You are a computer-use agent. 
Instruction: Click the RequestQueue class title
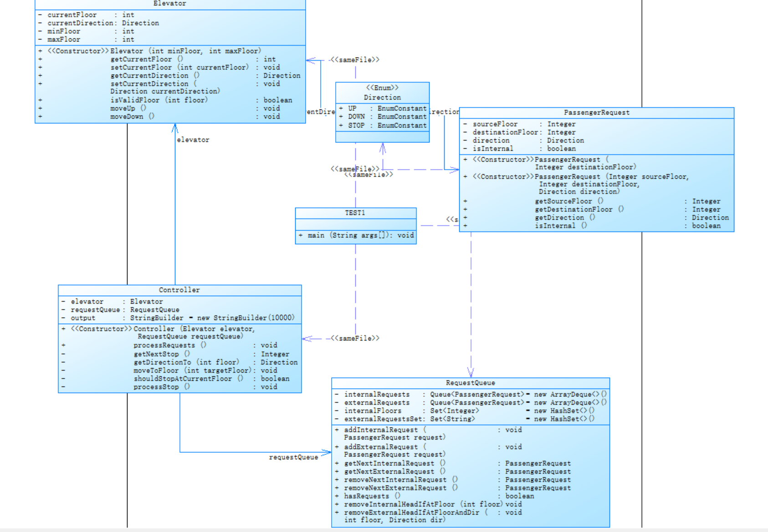(x=470, y=383)
